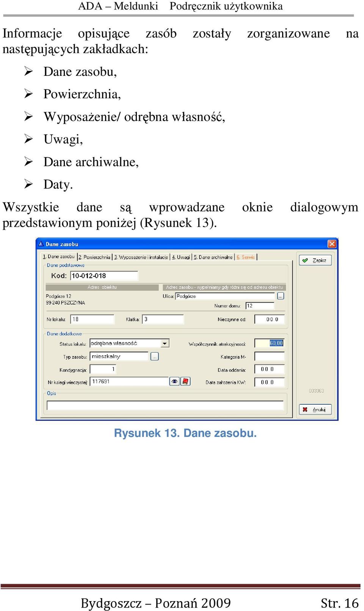Switch to the 1. Dane zasobu tab
Image resolution: width=364 pixels, height=611 pixels.
[59, 257]
